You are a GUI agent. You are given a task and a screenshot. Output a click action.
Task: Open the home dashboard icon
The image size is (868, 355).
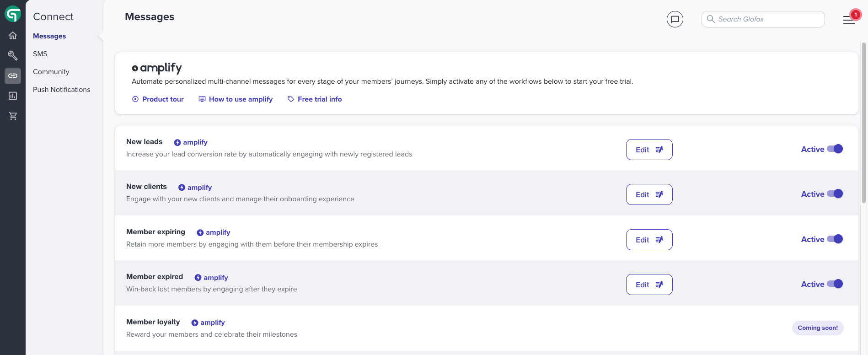pyautogui.click(x=13, y=36)
